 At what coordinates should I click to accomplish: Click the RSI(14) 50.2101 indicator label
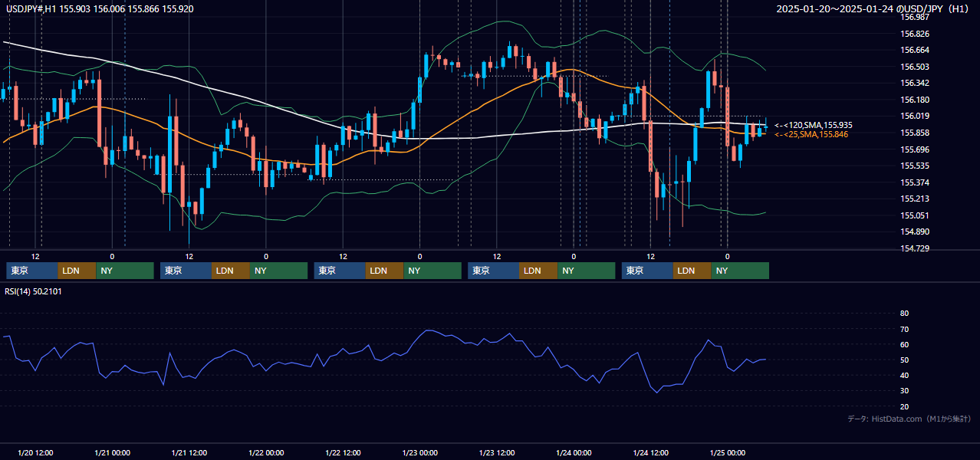click(x=34, y=291)
